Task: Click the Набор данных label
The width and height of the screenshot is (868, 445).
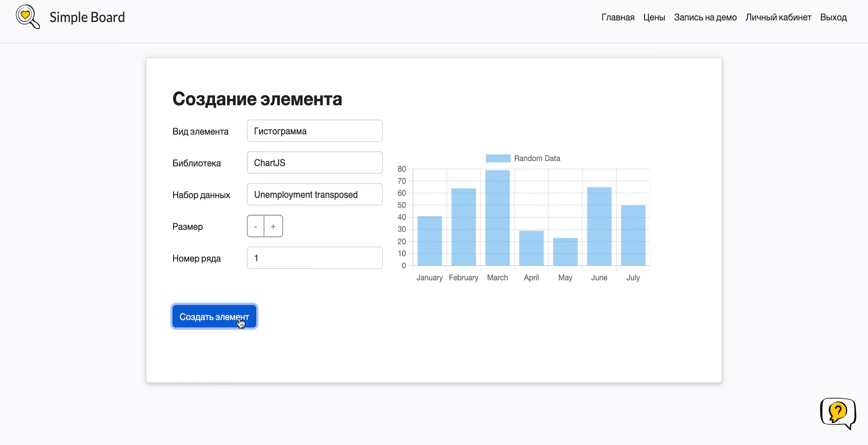Action: (x=201, y=195)
